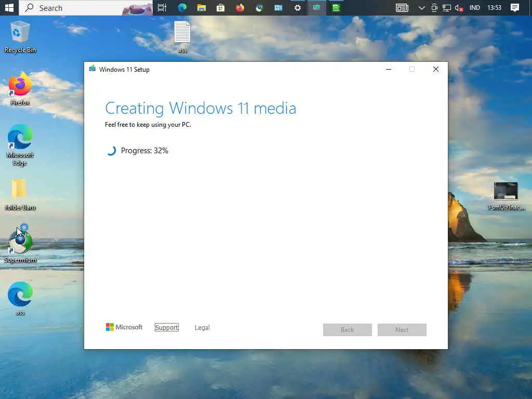The image size is (532, 399).
Task: Select the Recycle Bin desktop icon
Action: point(20,37)
